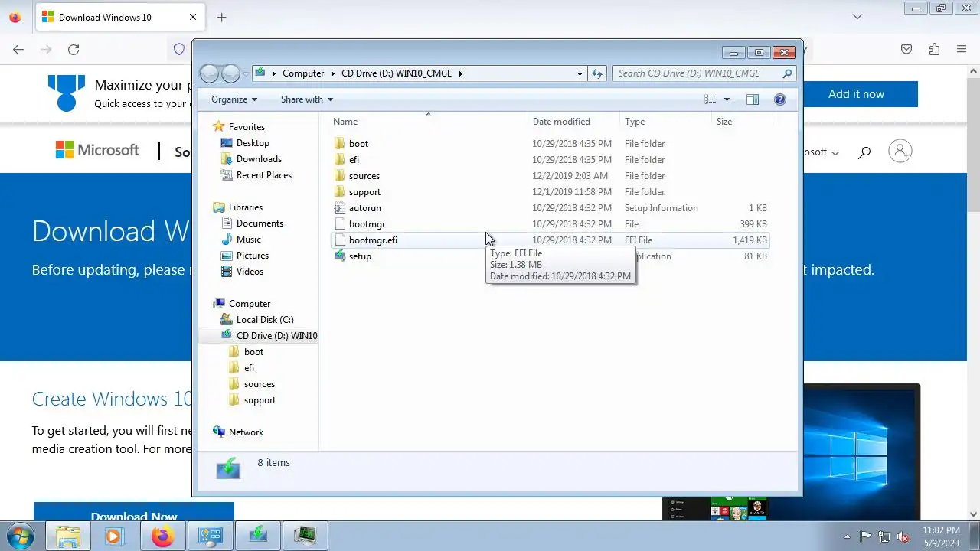Open a new Firefox tab
Image resolution: width=980 pixels, height=551 pixels.
pyautogui.click(x=221, y=17)
